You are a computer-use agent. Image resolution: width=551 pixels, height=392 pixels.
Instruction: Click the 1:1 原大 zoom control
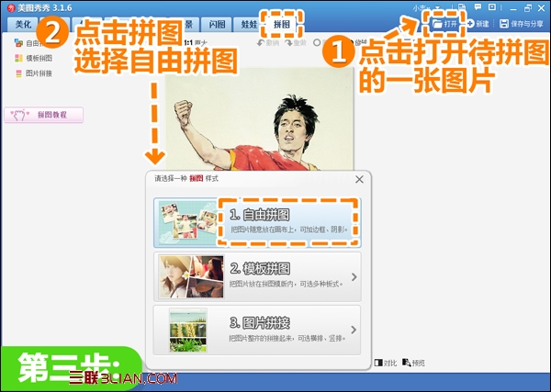pyautogui.click(x=197, y=43)
